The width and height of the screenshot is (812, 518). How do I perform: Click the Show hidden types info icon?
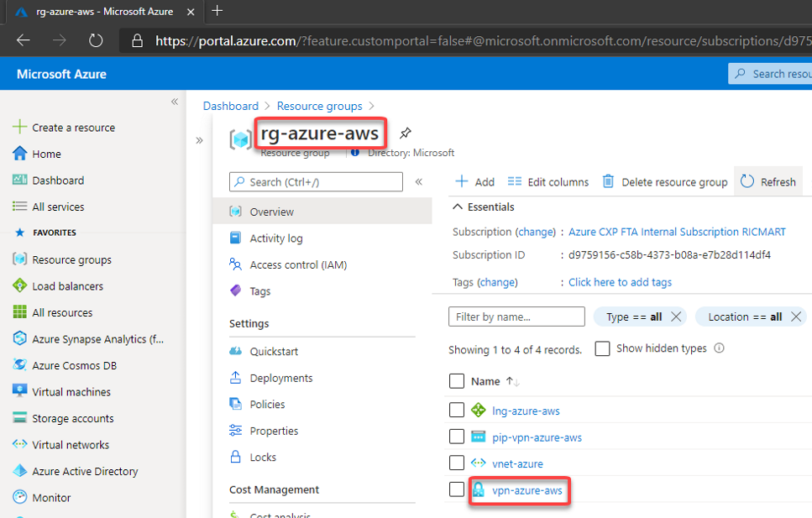pos(719,348)
